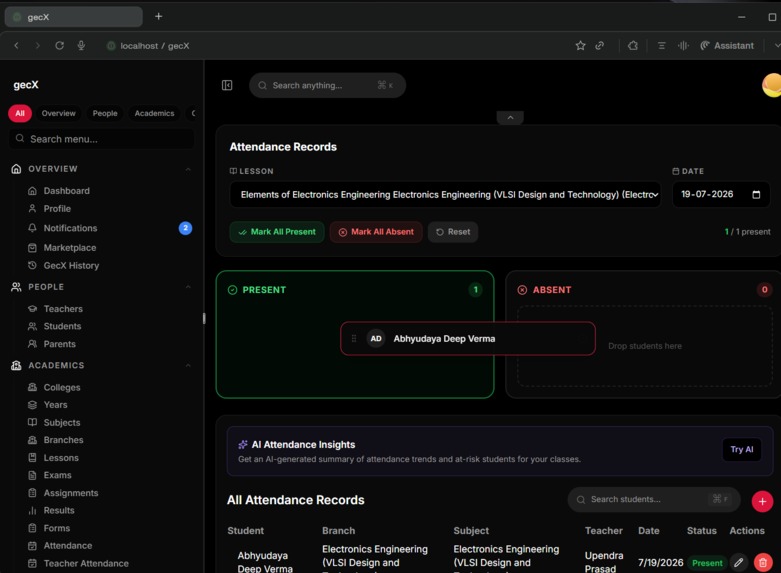Bookmark page with star icon
781x573 pixels.
click(x=580, y=45)
